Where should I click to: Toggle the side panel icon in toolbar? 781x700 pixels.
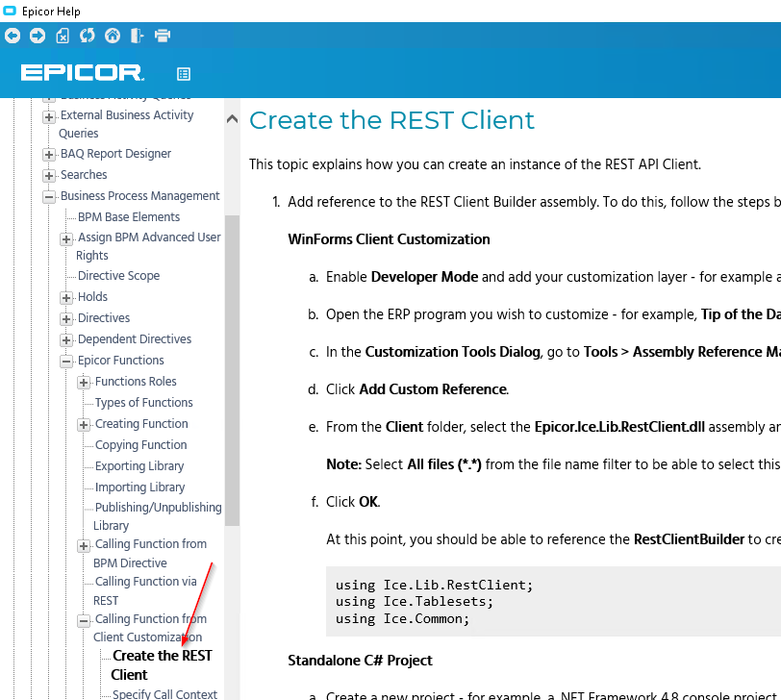tap(137, 36)
